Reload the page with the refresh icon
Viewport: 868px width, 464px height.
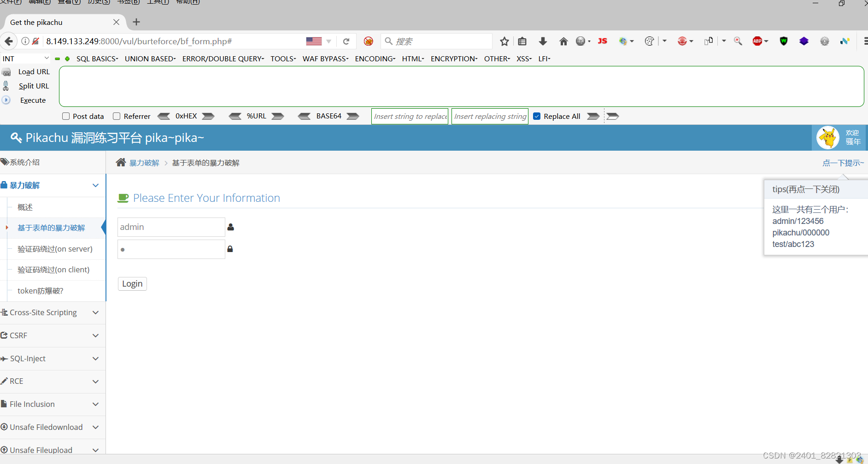[x=346, y=41]
